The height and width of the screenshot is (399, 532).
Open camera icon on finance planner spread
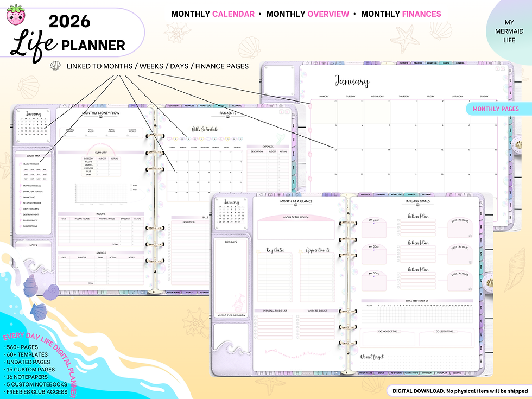pyautogui.click(x=74, y=105)
